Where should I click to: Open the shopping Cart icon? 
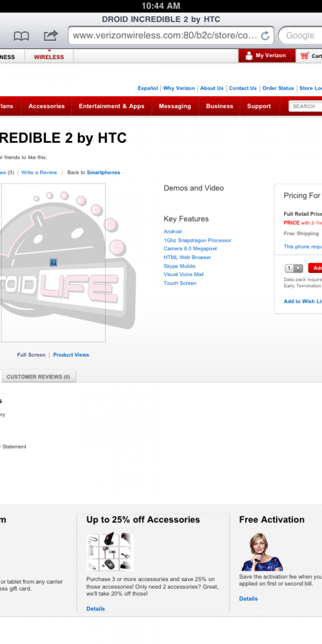[x=305, y=56]
